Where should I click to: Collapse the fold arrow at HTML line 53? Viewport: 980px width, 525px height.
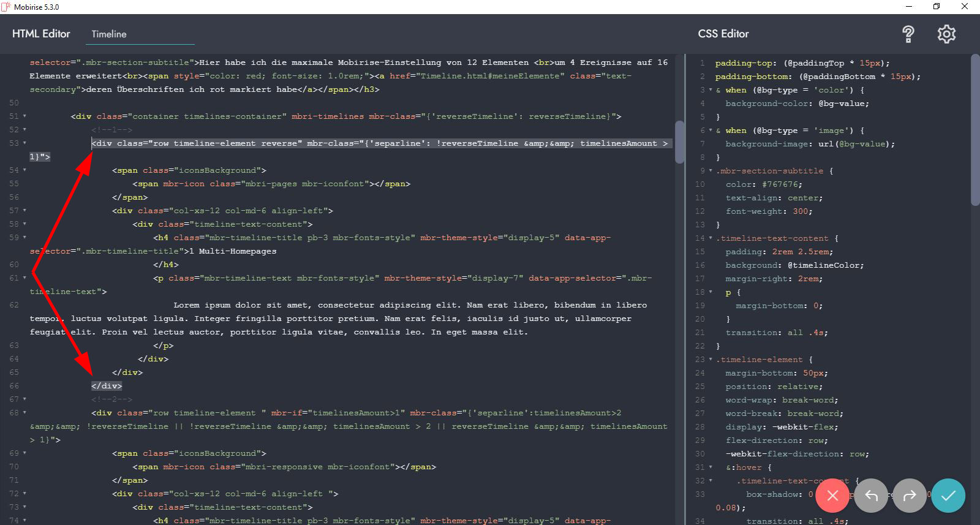coord(24,143)
